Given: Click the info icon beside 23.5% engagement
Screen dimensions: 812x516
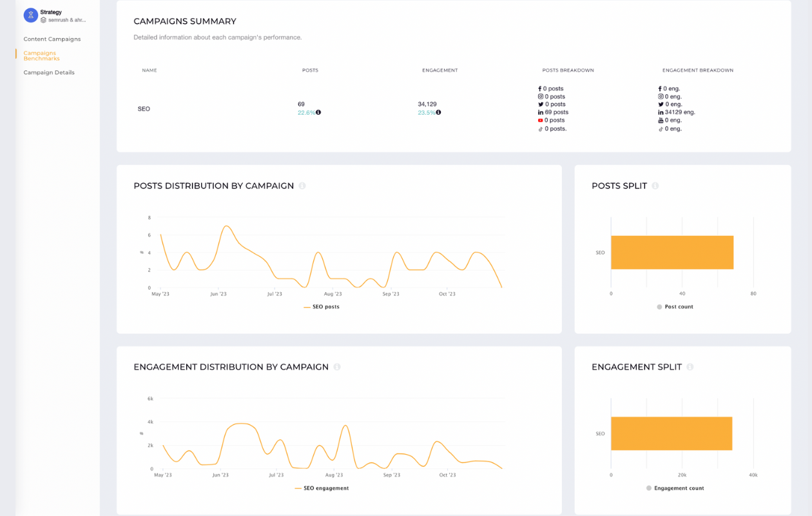Looking at the screenshot, I should pyautogui.click(x=438, y=112).
